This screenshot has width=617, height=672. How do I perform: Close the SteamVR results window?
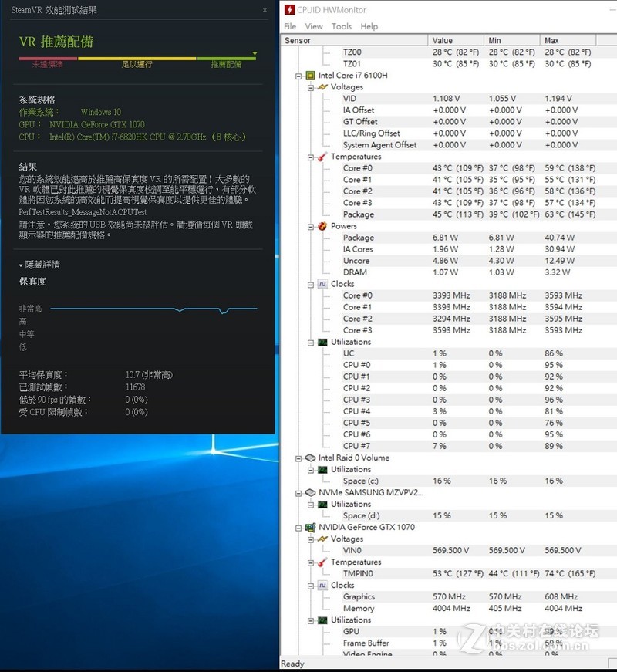(x=265, y=10)
